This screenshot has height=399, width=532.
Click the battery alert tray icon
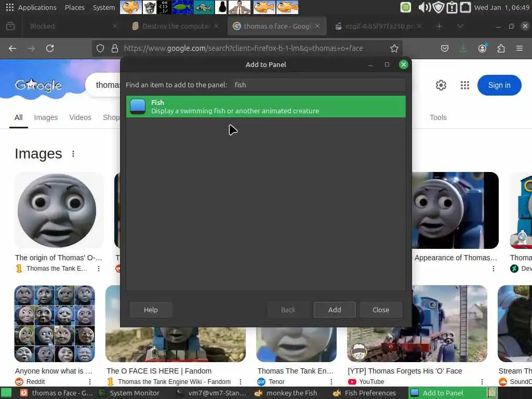coord(452,7)
